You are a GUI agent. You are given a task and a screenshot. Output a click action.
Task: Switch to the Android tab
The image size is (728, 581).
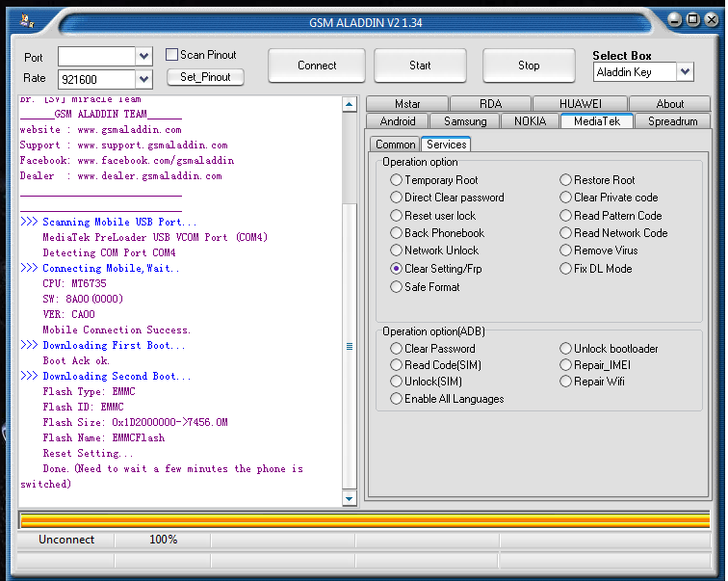(x=398, y=121)
